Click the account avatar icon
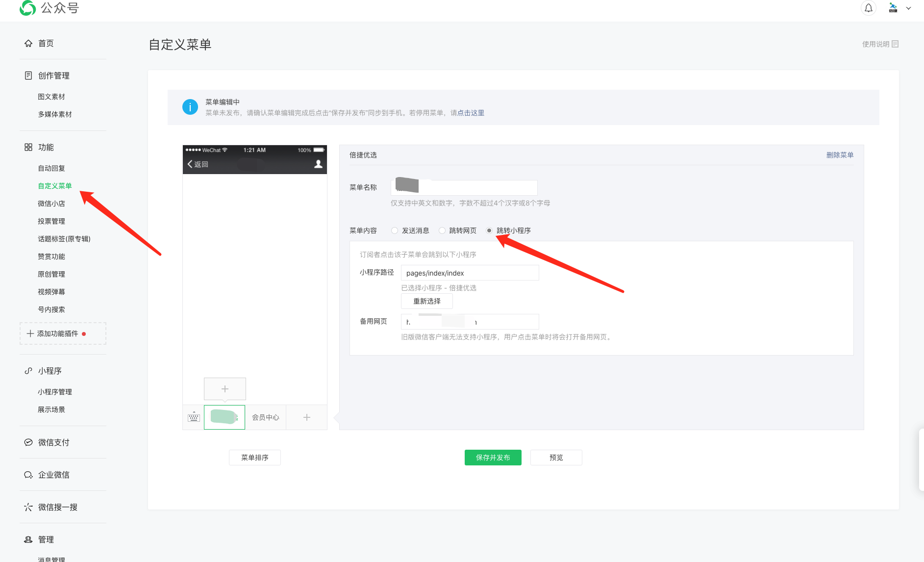924x562 pixels. pyautogui.click(x=893, y=8)
